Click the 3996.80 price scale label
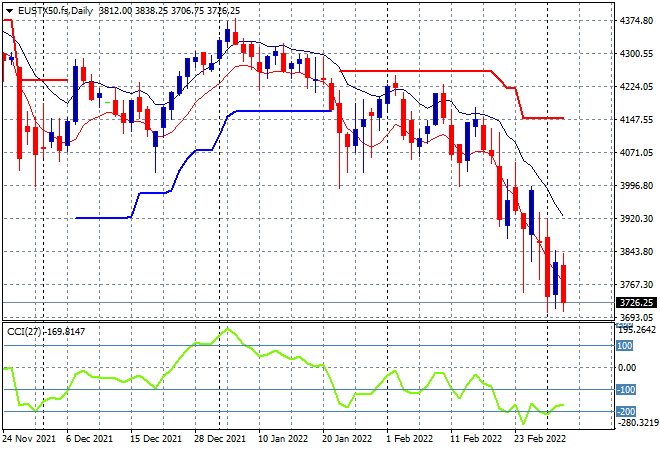 coord(637,186)
